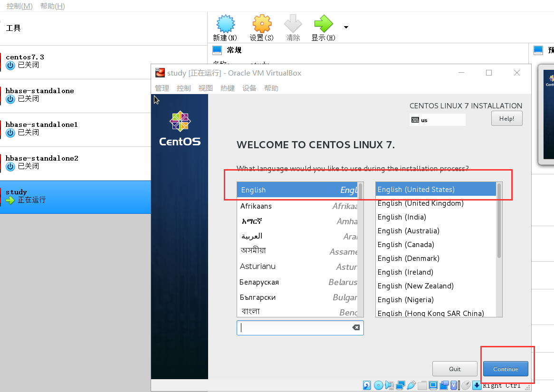Click the language list scrollbar
This screenshot has height=392, width=554.
pyautogui.click(x=360, y=249)
